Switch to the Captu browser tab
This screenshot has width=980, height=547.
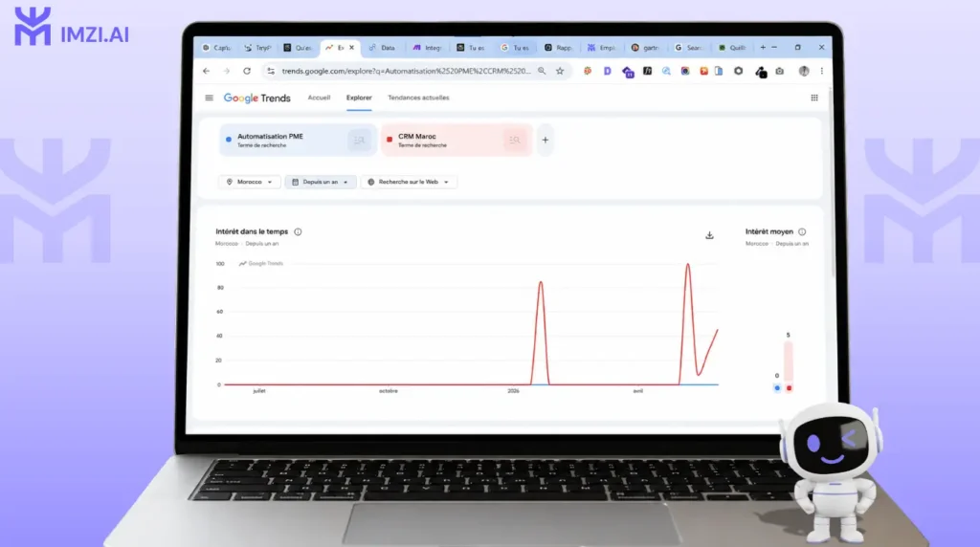216,48
